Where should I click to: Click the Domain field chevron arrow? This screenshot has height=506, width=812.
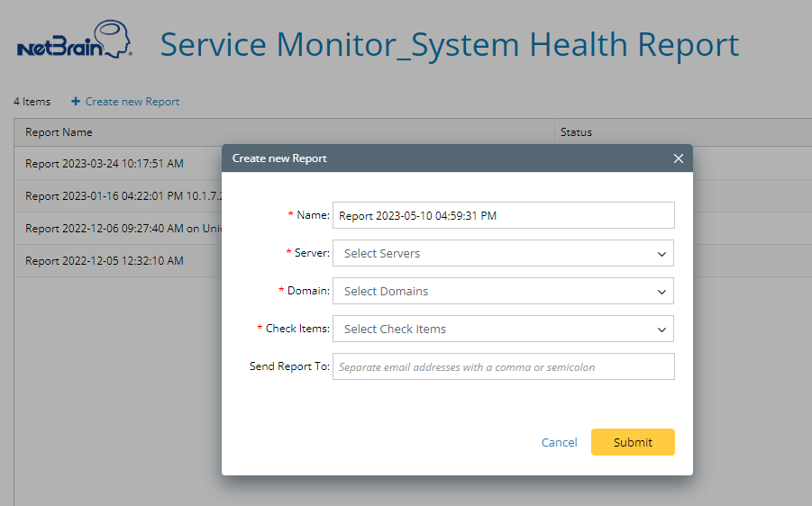(x=662, y=292)
